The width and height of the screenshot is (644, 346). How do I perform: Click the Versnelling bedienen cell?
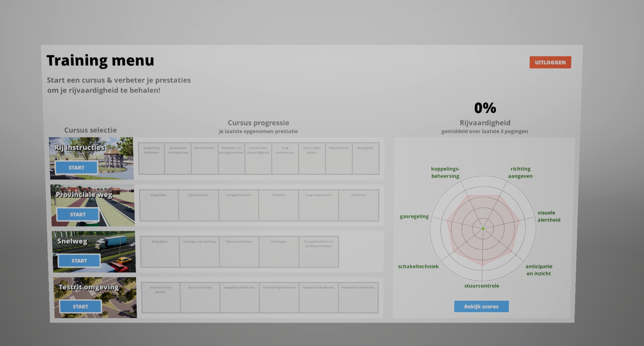[279, 298]
